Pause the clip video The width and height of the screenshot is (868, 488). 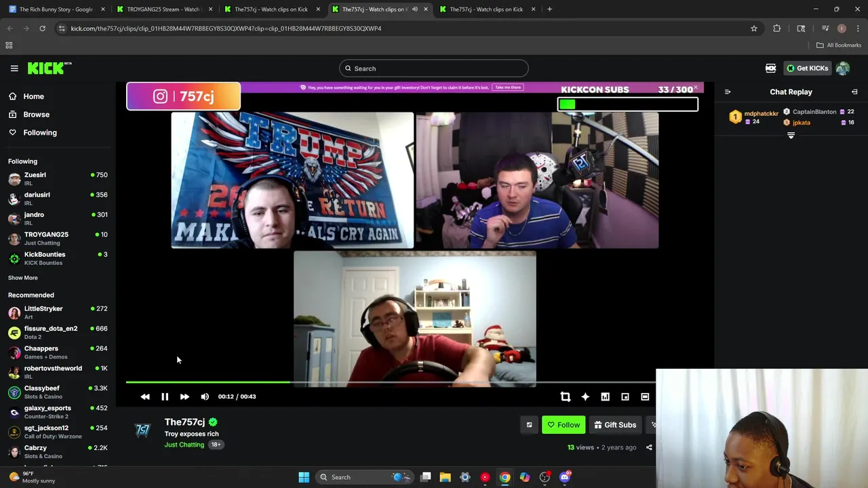(165, 396)
